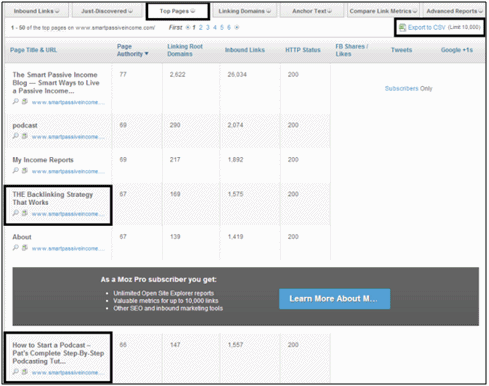Open the Top Pages tab dropdown arrow
The height and width of the screenshot is (386, 489).
click(193, 11)
